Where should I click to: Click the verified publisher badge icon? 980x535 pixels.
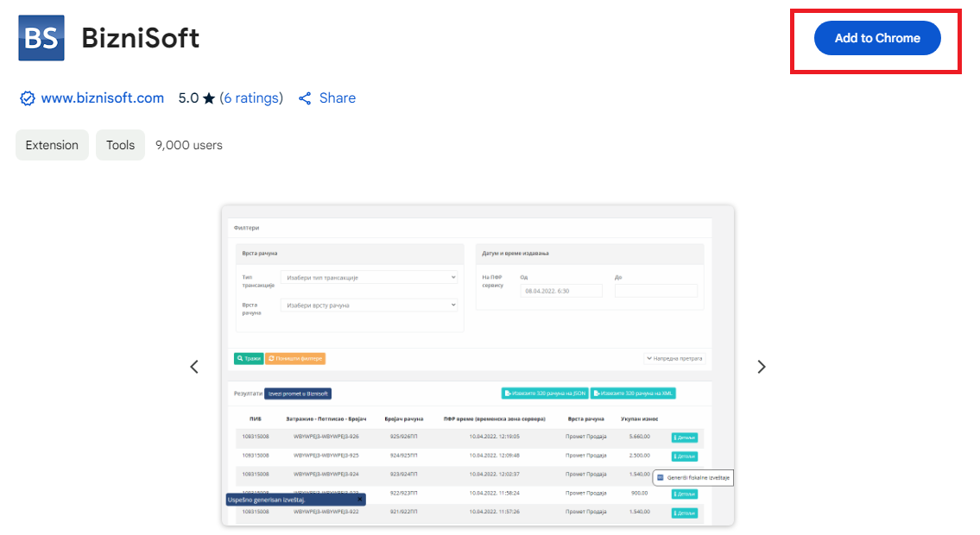(28, 98)
